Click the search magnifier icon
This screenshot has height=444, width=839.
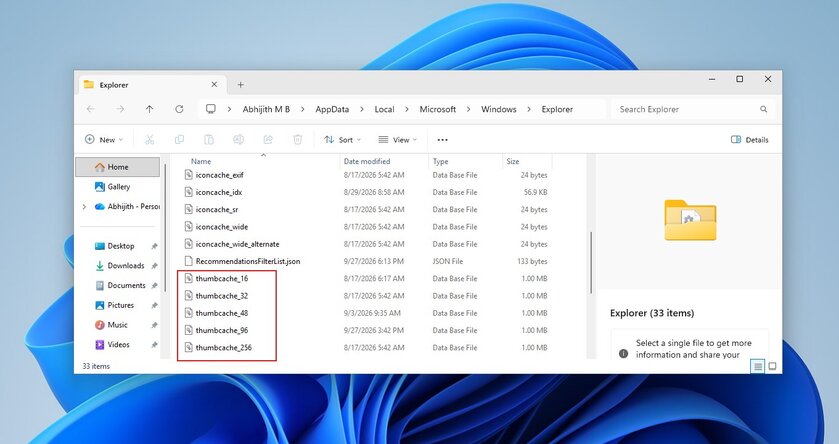click(764, 109)
